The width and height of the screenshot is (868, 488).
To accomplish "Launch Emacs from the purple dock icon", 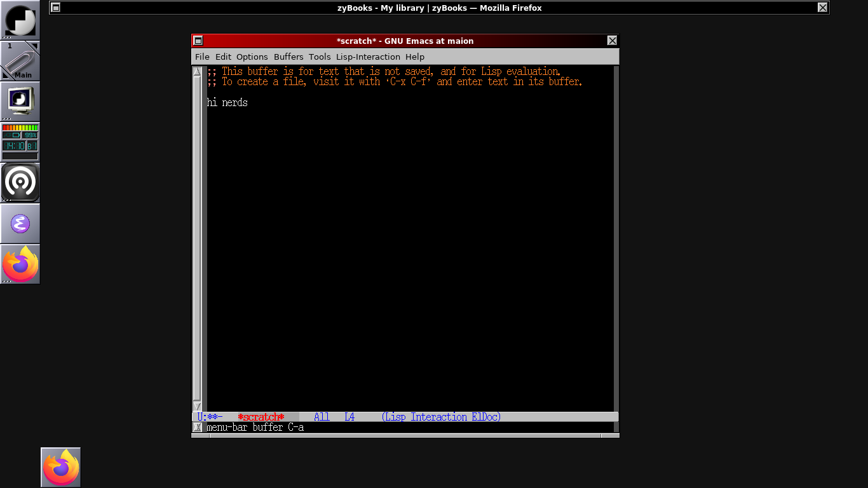I will [x=20, y=224].
